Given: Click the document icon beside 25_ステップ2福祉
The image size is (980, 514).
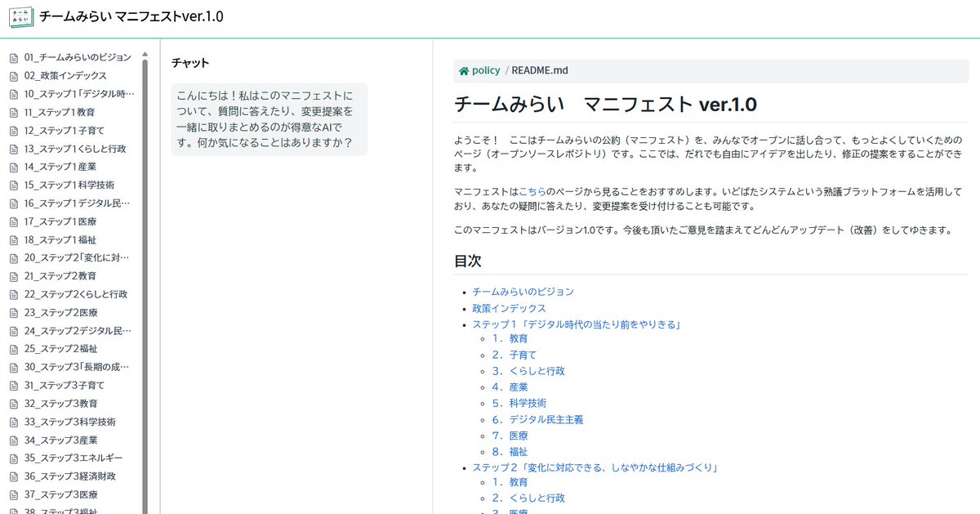Looking at the screenshot, I should pos(14,348).
